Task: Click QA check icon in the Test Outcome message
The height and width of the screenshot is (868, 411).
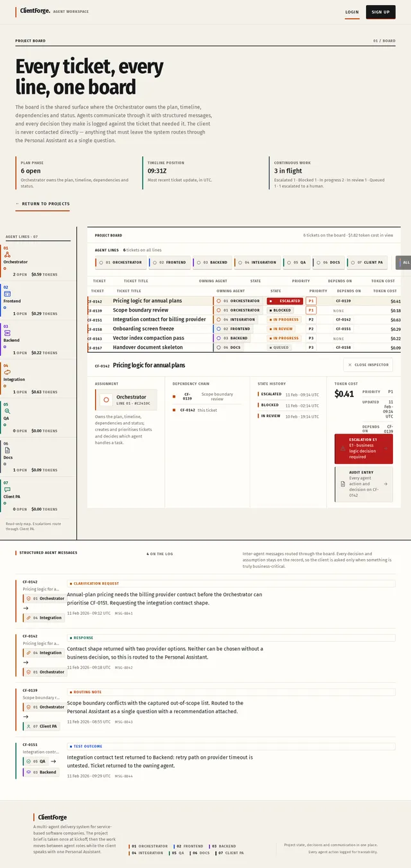Action: pos(29,761)
